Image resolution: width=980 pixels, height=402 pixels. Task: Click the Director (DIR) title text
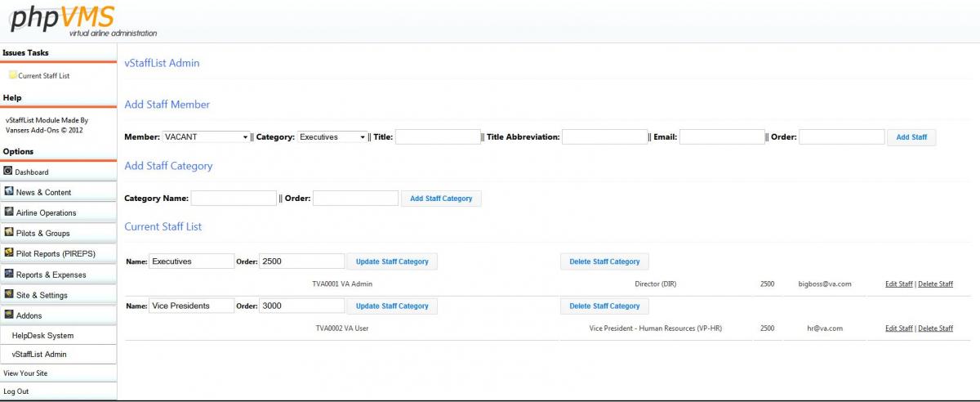pyautogui.click(x=656, y=284)
